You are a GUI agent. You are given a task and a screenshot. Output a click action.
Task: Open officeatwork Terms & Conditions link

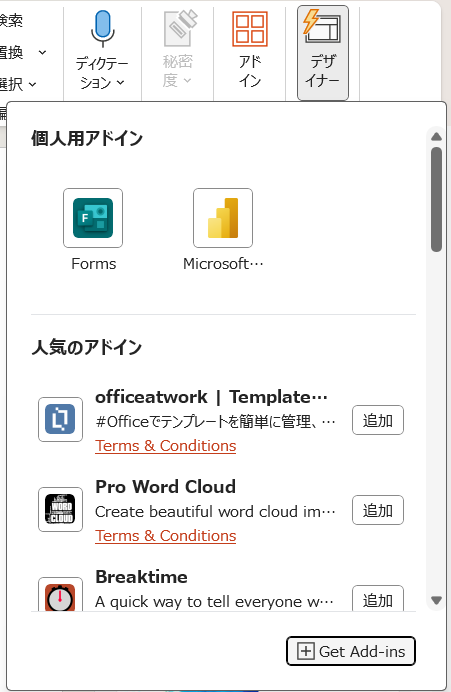pyautogui.click(x=165, y=446)
